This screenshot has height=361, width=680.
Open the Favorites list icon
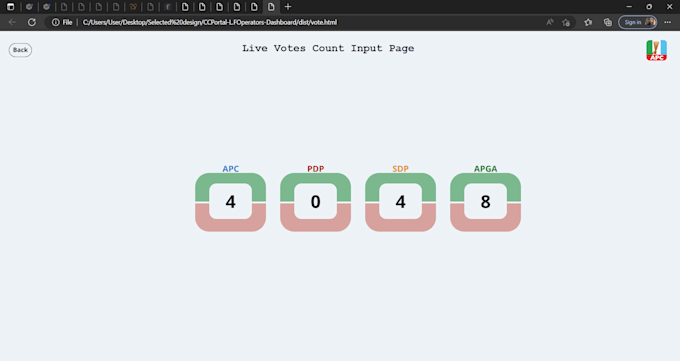click(x=588, y=22)
